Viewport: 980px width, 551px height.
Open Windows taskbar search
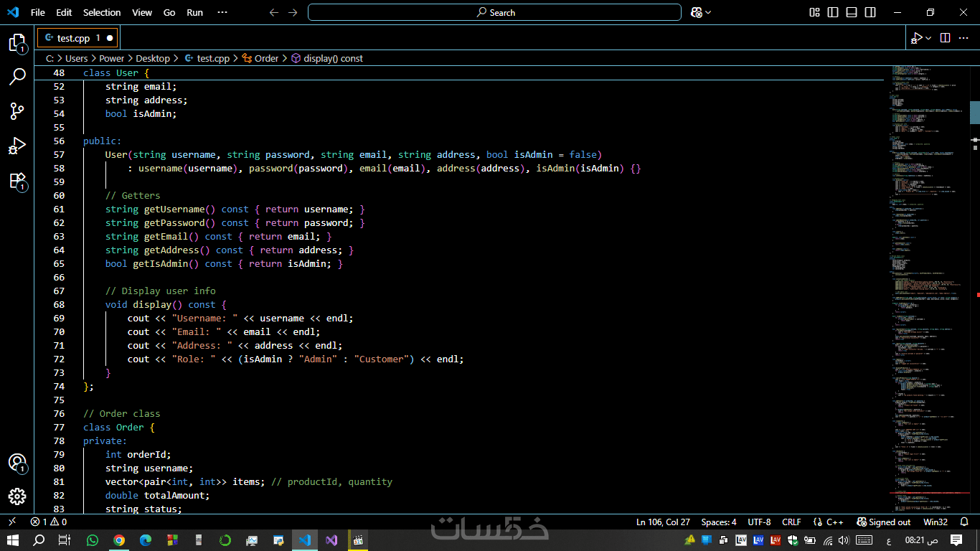coord(39,540)
